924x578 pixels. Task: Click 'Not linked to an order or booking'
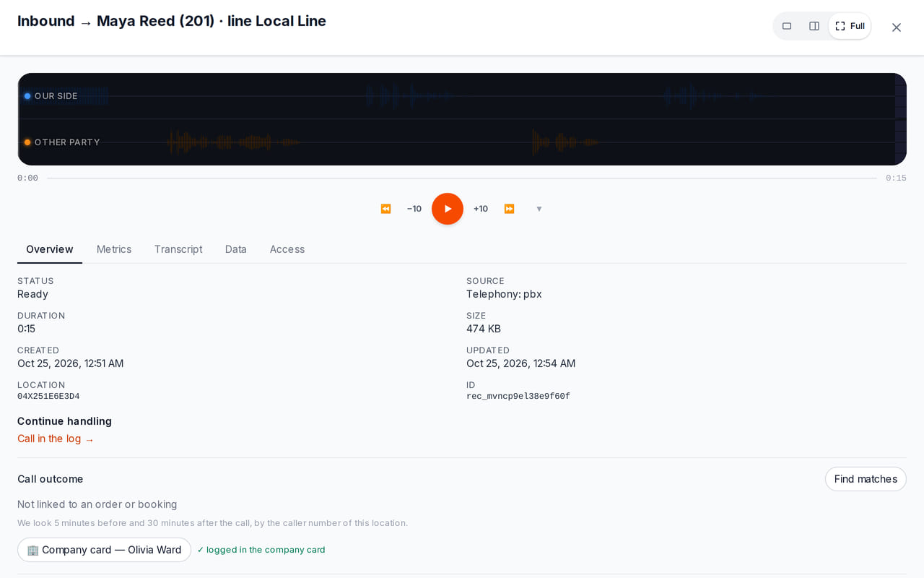coord(97,504)
